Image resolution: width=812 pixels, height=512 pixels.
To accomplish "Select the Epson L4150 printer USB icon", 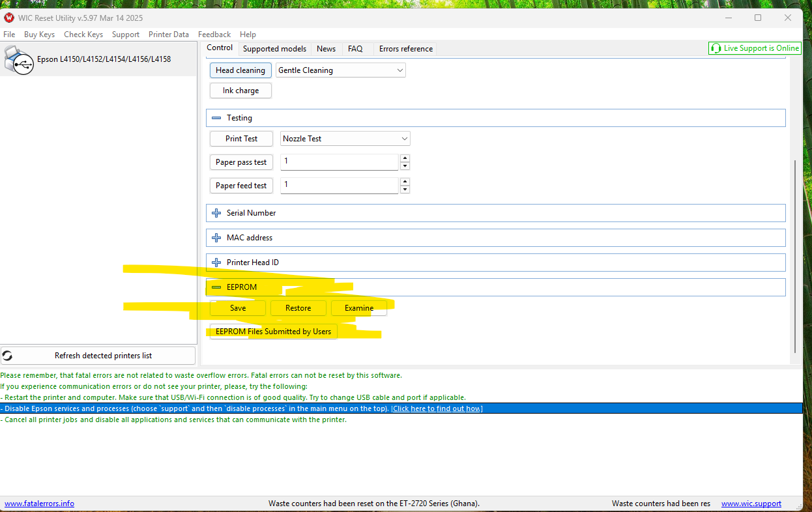I will click(19, 59).
